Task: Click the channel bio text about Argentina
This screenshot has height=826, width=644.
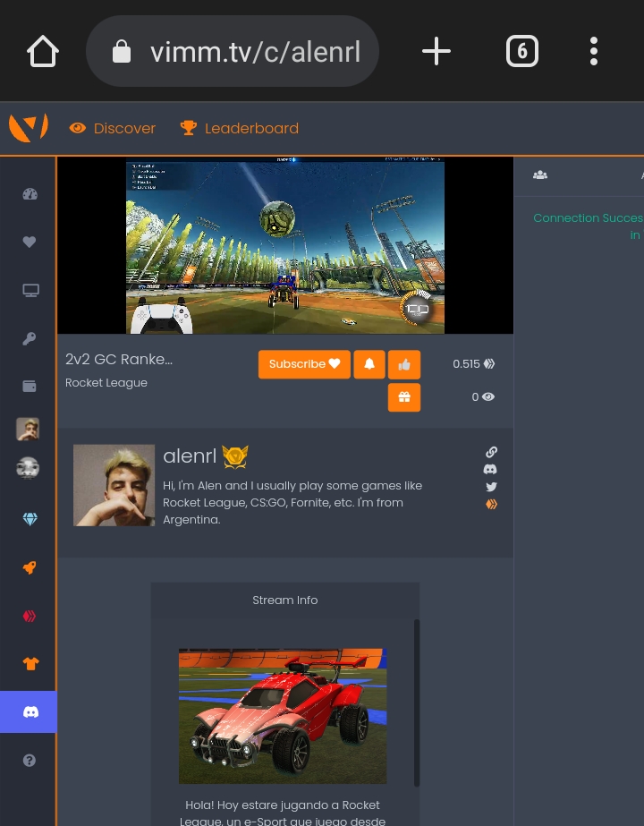Action: 292,503
